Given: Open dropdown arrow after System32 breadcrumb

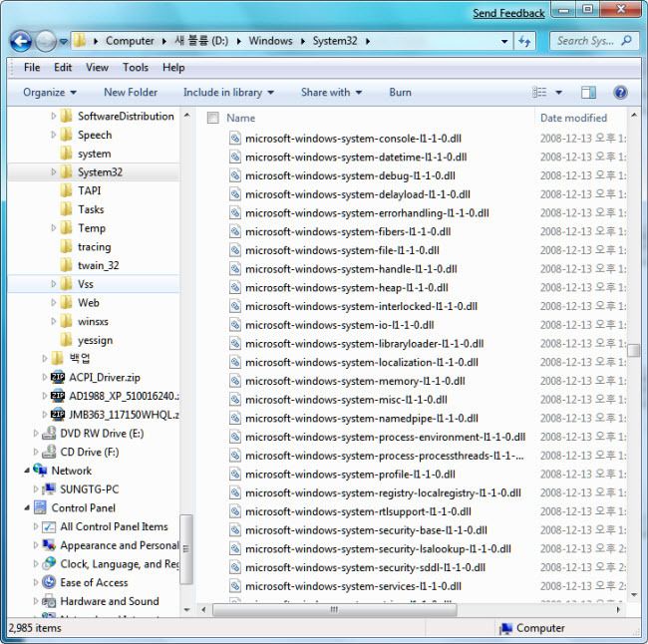Looking at the screenshot, I should coord(368,41).
